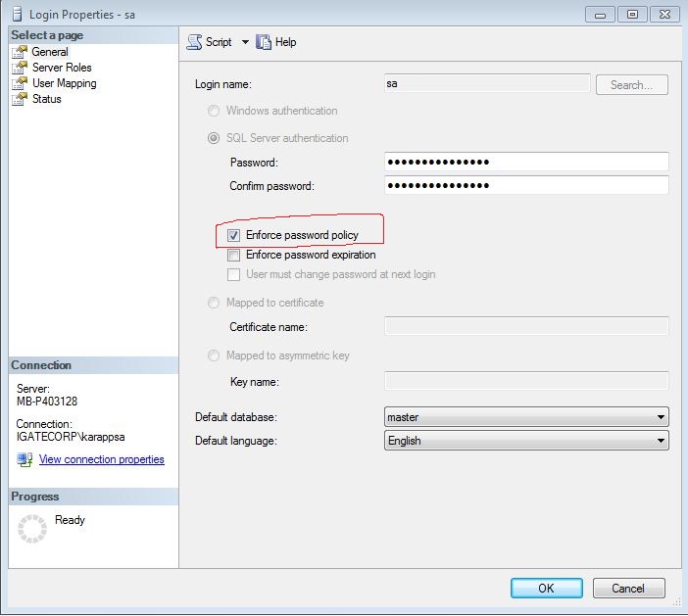Click the Help book icon
This screenshot has height=616, width=688.
[x=264, y=42]
